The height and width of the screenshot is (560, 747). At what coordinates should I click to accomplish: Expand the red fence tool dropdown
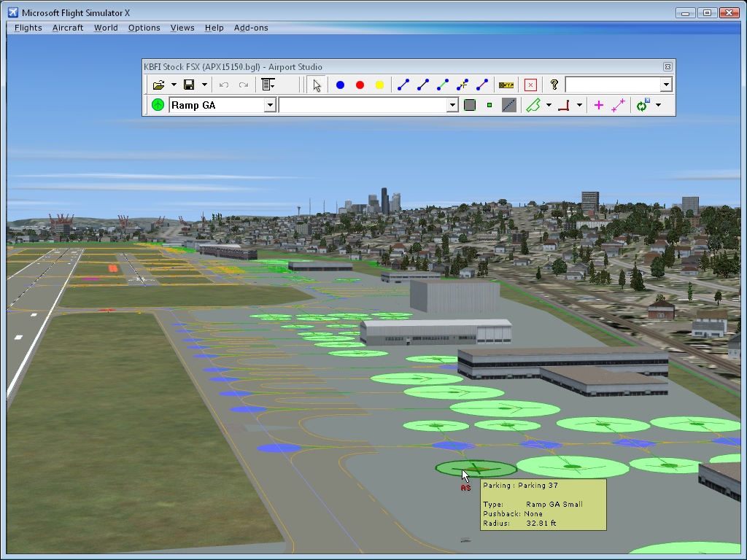tap(579, 105)
